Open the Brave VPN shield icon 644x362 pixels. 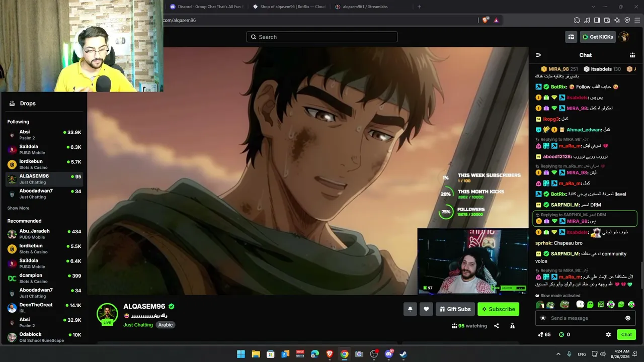click(x=627, y=20)
